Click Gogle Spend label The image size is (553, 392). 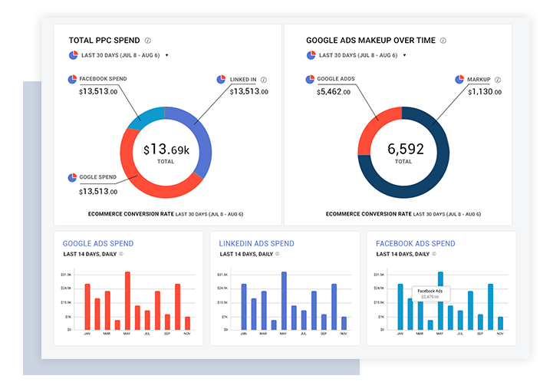(97, 177)
